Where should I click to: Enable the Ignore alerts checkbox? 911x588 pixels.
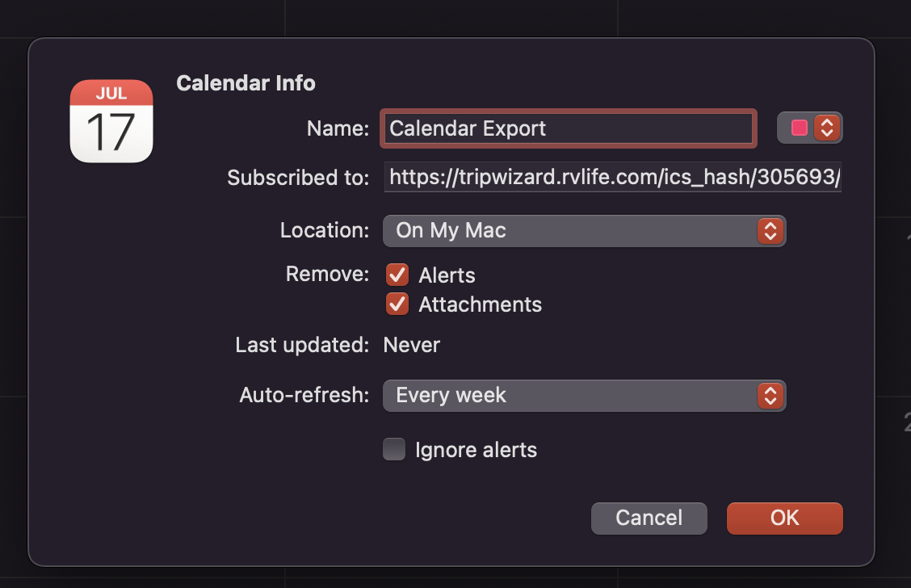coord(394,449)
